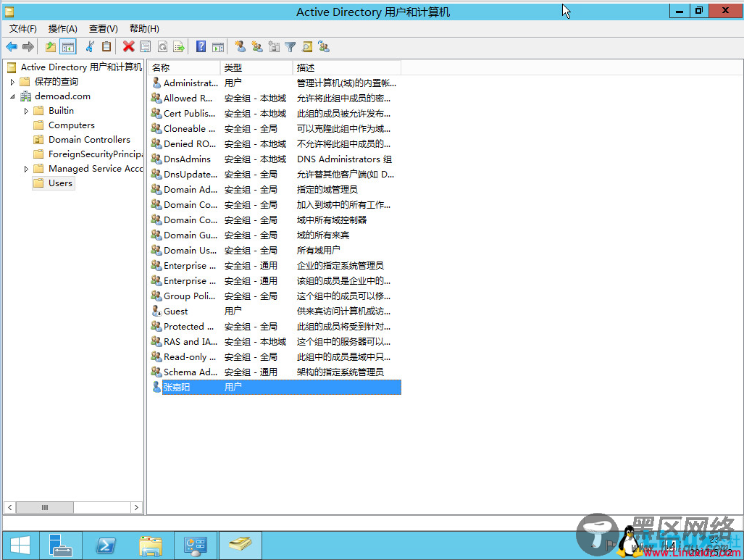744x560 pixels.
Task: Open Help with question mark icon
Action: (201, 46)
